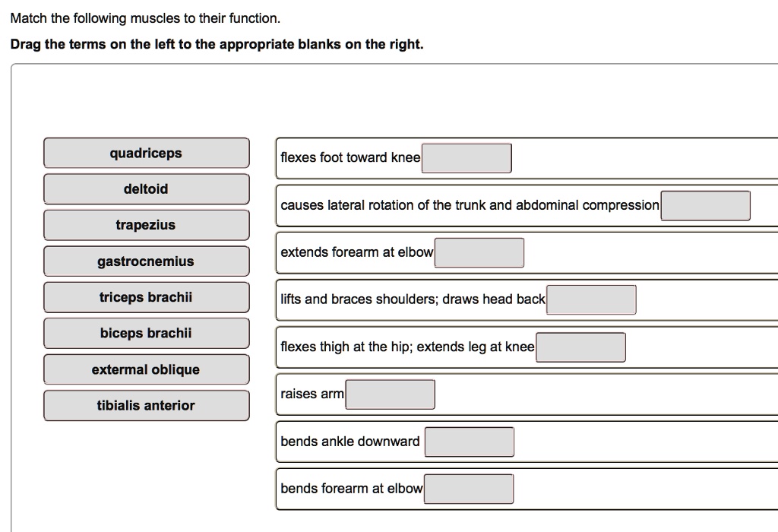
Task: Select the deltoid term
Action: (x=147, y=188)
